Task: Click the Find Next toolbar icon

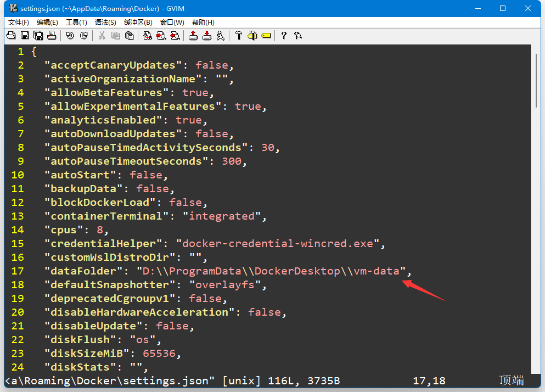Action: 161,36
